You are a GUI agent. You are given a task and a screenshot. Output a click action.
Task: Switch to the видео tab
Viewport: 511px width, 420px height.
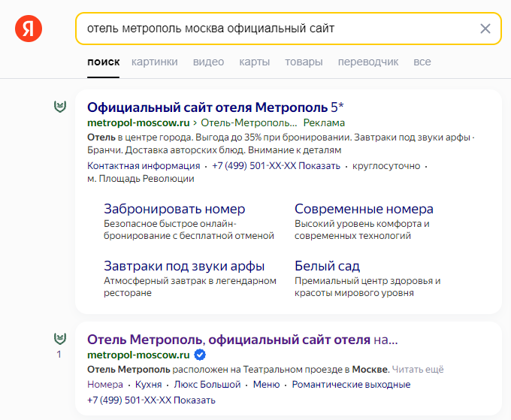(209, 62)
